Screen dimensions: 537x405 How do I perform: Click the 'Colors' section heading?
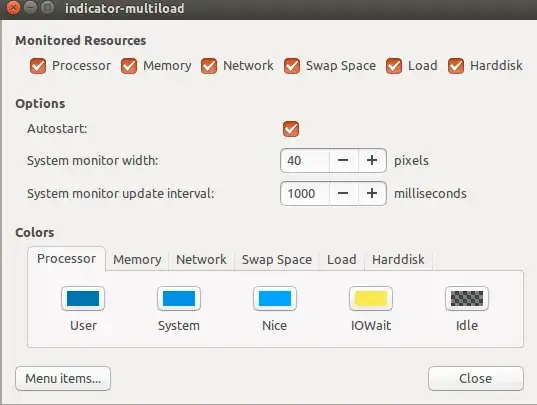pos(35,232)
